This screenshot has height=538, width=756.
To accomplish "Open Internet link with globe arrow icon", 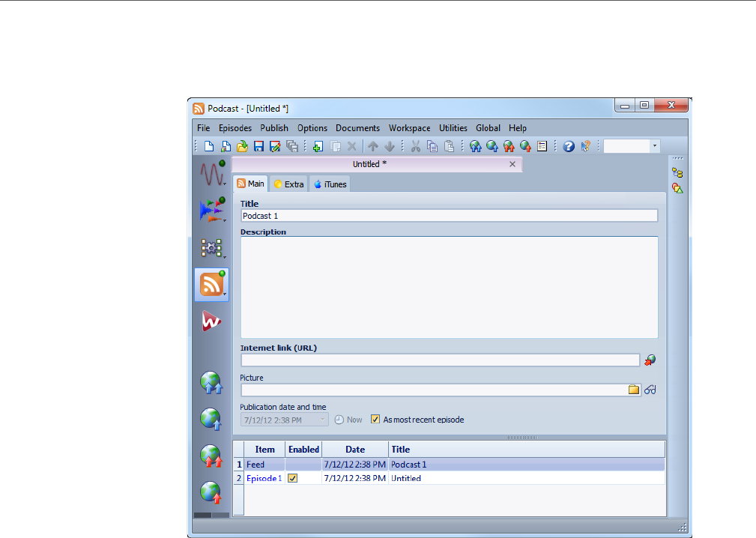I will click(650, 360).
